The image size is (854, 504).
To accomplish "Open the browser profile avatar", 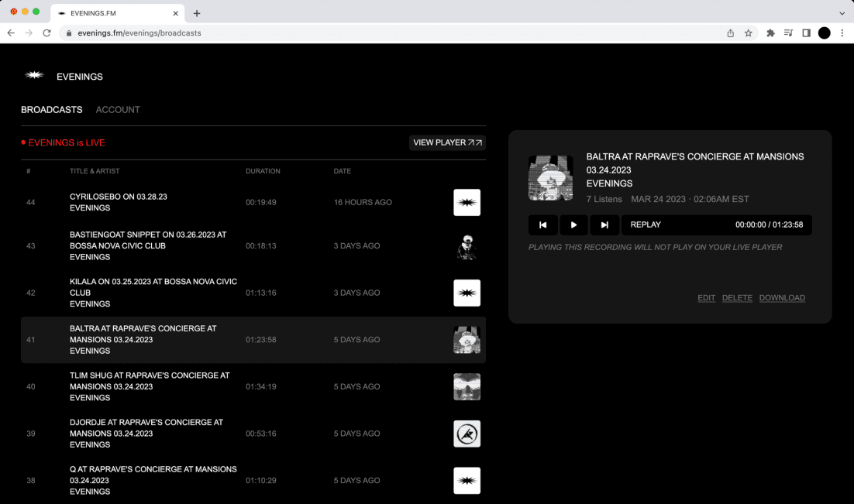I will pyautogui.click(x=825, y=33).
